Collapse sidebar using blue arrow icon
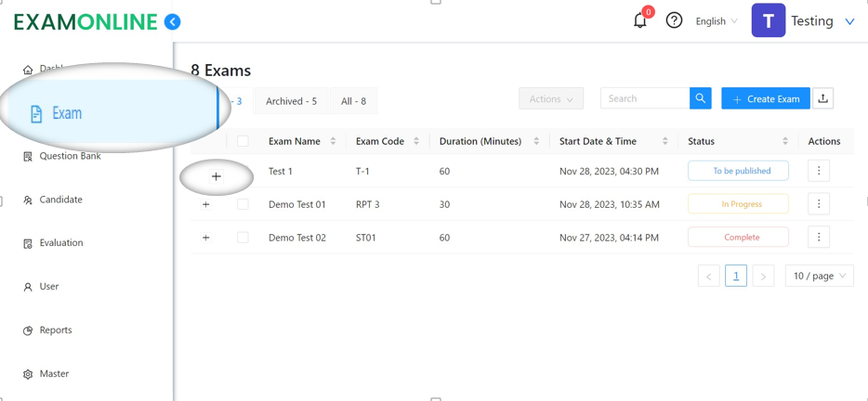This screenshot has height=401, width=868. tap(173, 21)
